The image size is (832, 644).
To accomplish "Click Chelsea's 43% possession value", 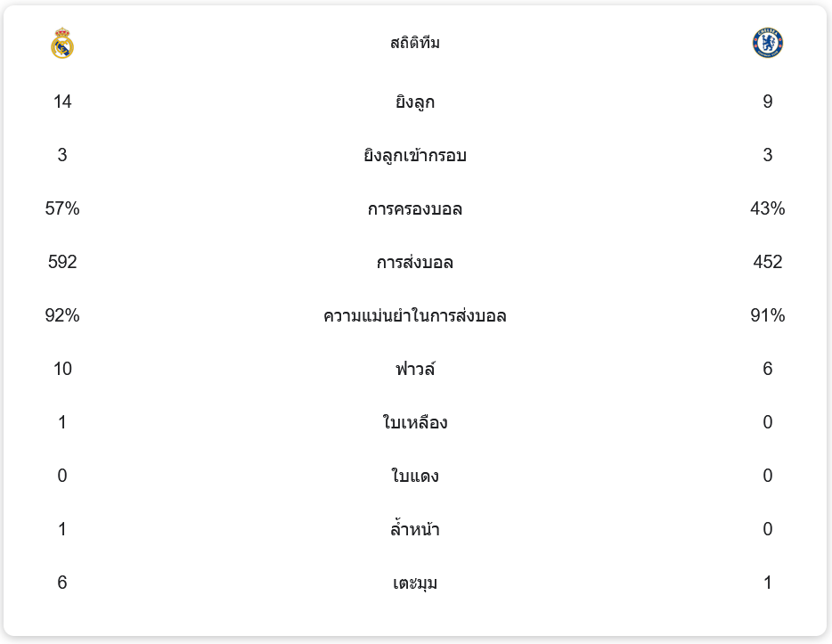I will click(768, 208).
